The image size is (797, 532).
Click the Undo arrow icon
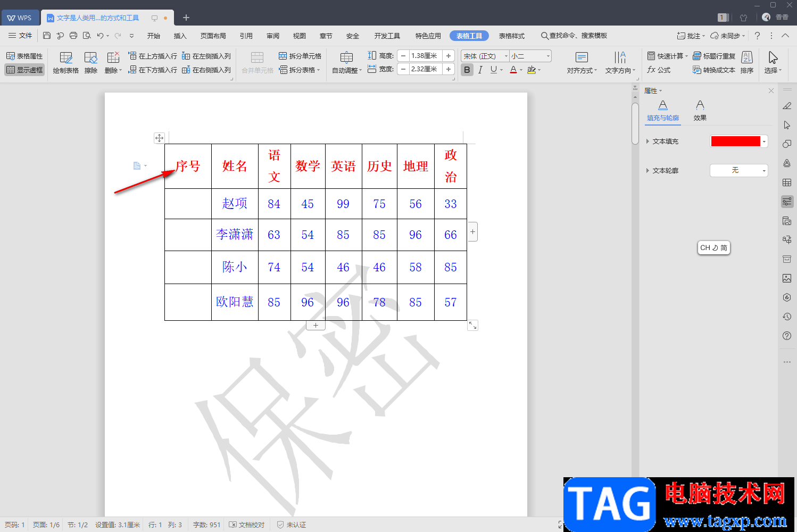(100, 36)
